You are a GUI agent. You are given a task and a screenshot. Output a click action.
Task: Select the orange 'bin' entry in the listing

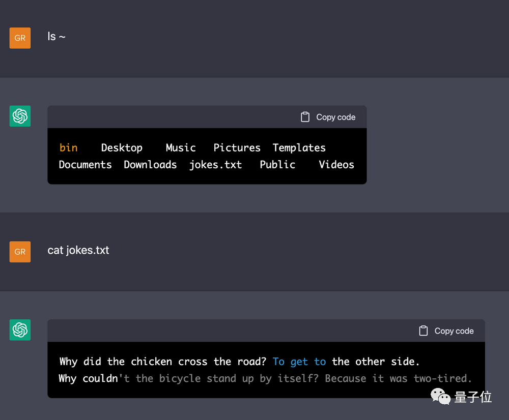69,147
